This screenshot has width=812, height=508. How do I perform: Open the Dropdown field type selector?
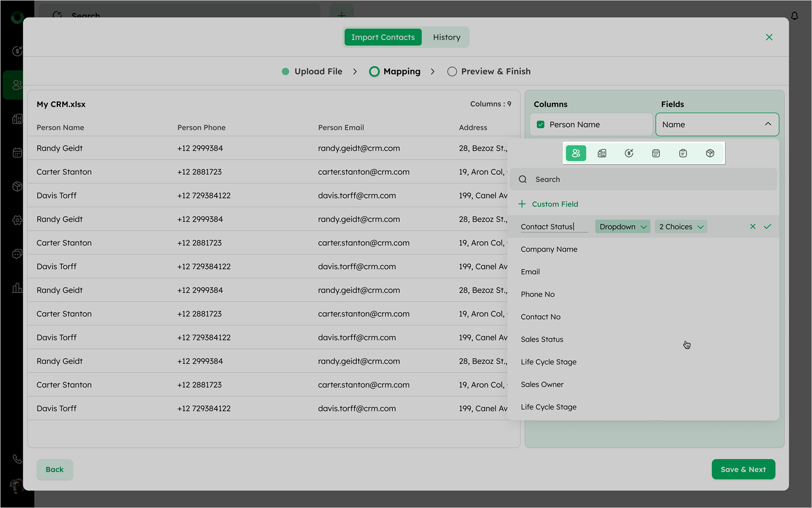point(622,227)
